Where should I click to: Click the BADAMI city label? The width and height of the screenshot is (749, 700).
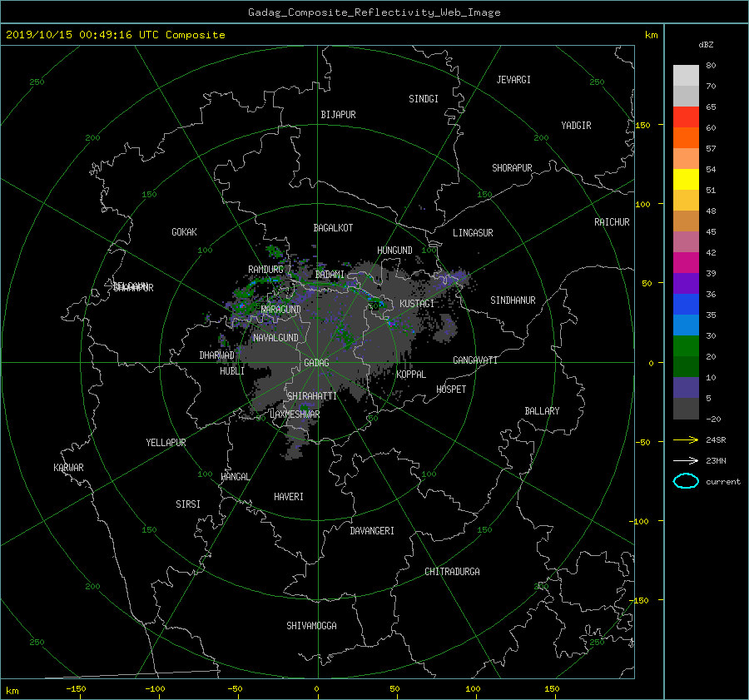[x=330, y=275]
